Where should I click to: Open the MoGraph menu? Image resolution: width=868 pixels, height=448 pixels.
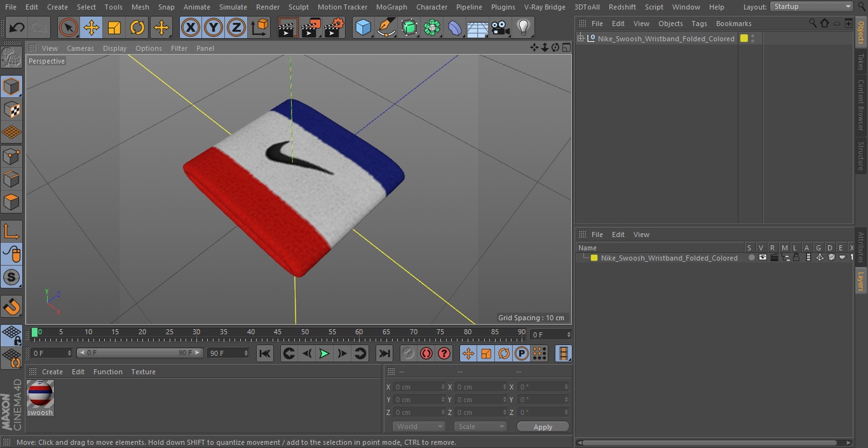click(391, 7)
